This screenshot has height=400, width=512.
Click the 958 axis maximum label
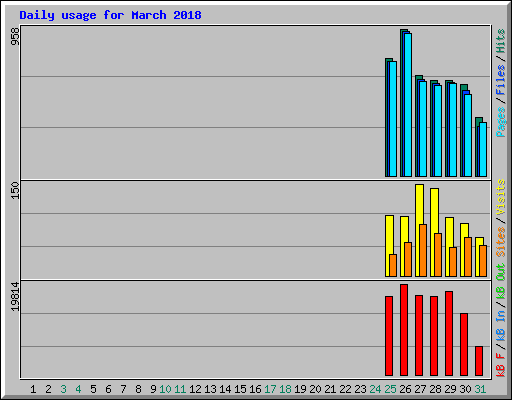(15, 36)
